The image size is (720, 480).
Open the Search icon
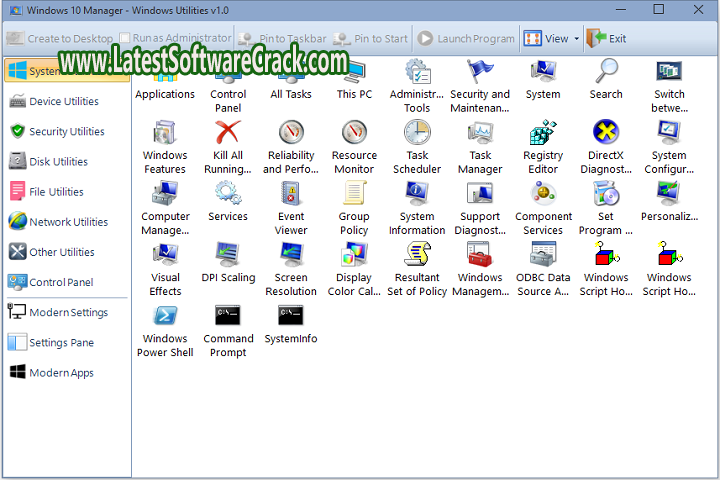pyautogui.click(x=606, y=79)
